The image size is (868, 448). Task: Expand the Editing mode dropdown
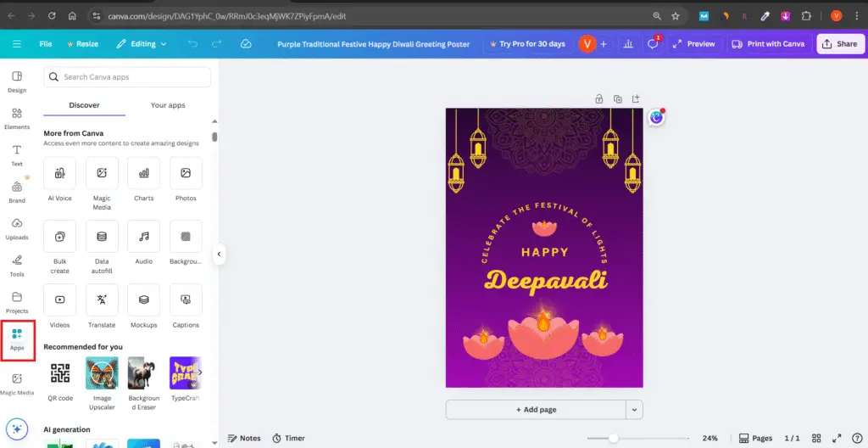click(142, 44)
